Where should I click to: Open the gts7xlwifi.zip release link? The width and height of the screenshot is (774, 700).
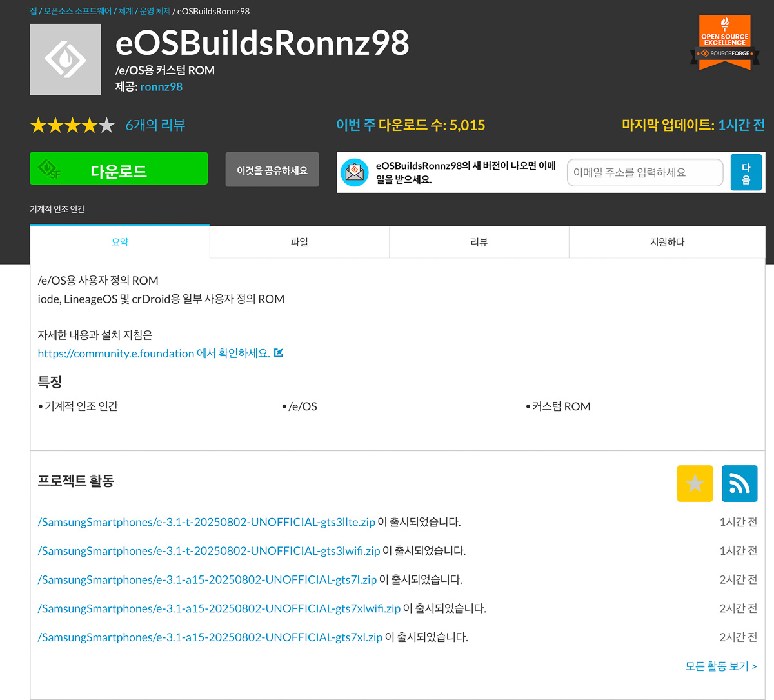click(x=219, y=608)
